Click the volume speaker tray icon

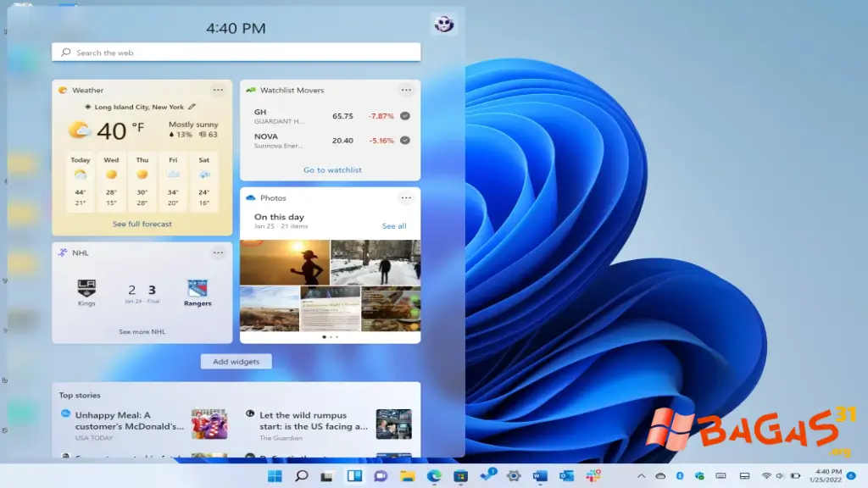(780, 476)
